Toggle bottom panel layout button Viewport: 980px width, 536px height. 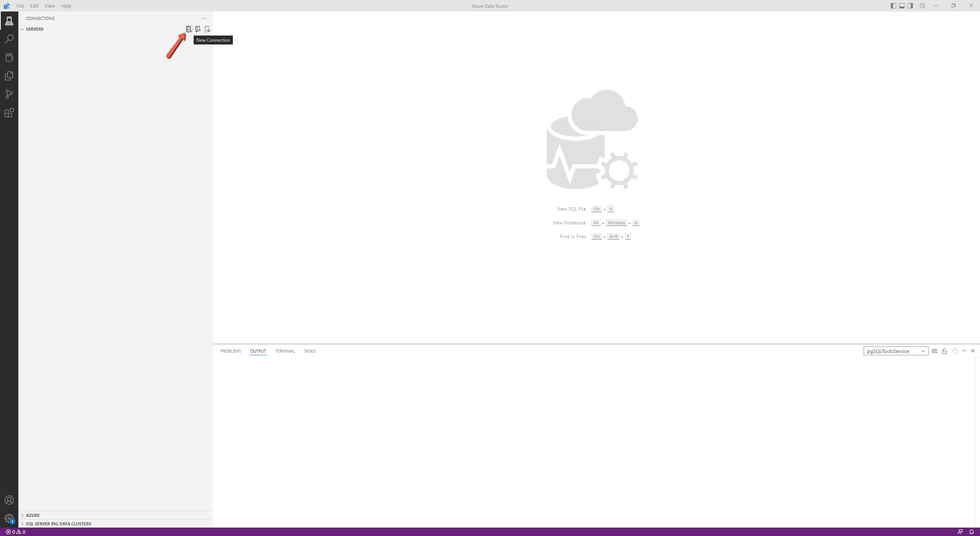click(902, 6)
